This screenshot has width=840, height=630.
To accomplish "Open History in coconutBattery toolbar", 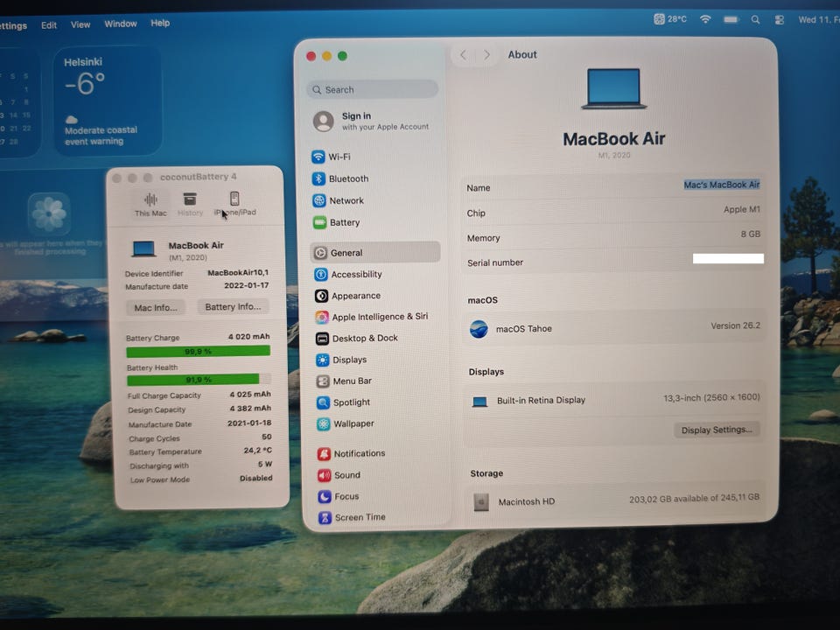I will [x=190, y=204].
